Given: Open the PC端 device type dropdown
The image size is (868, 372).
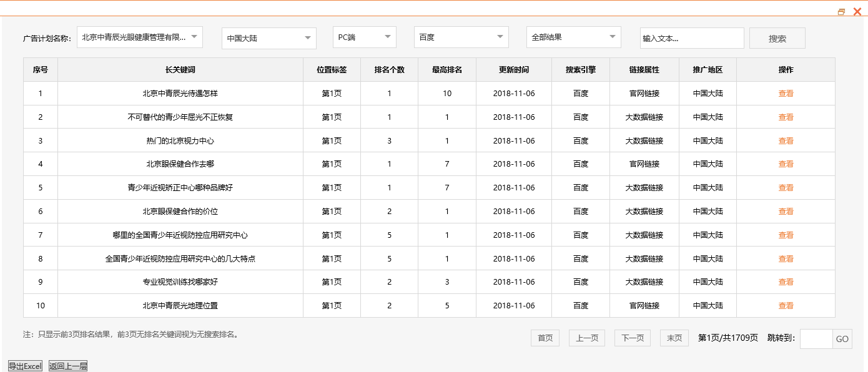Looking at the screenshot, I should [364, 37].
